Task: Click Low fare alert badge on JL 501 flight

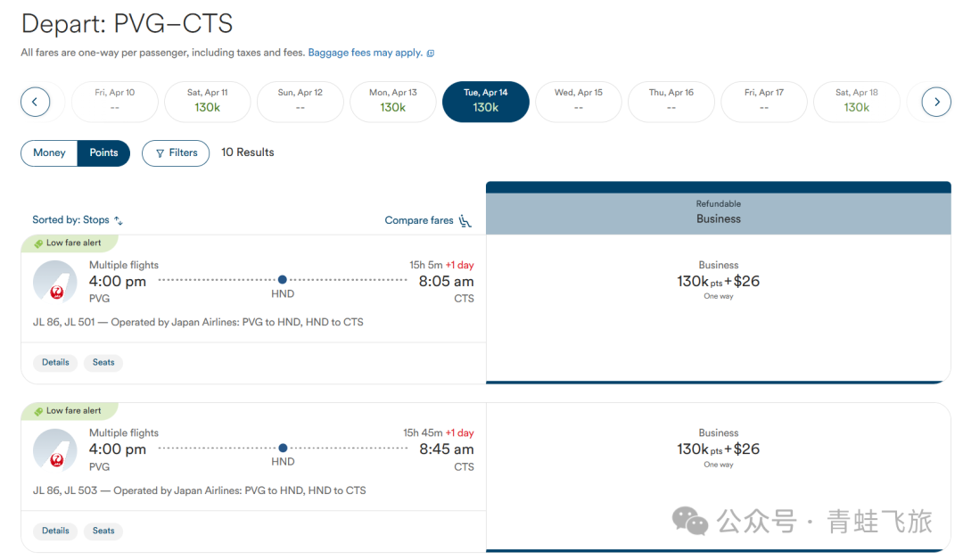Action: pyautogui.click(x=70, y=243)
